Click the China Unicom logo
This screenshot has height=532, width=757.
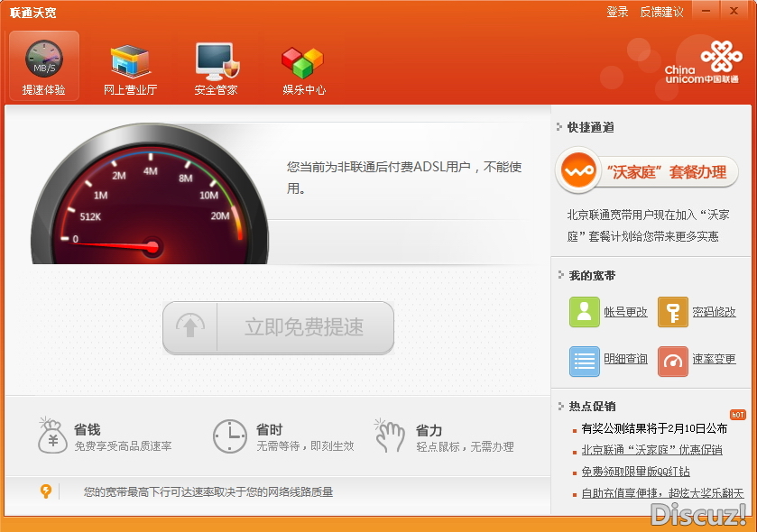point(703,63)
